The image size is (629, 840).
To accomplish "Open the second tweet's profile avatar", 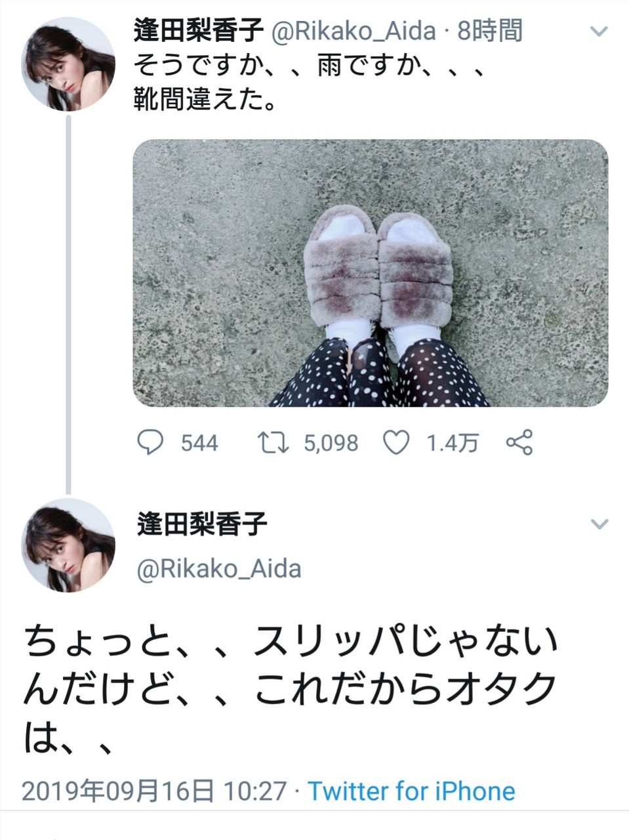I will coord(69,545).
